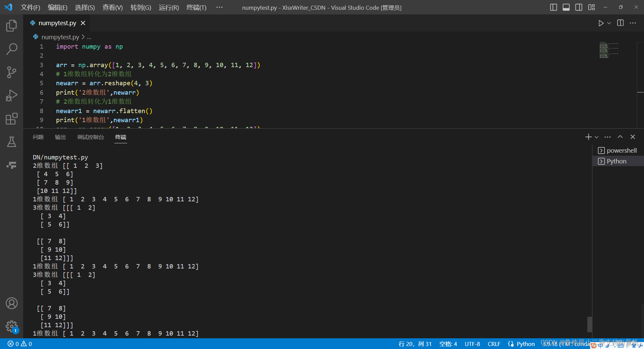Screen dimensions: 644x349
Task: Change the UTF-8 file encoding
Action: [x=472, y=344]
